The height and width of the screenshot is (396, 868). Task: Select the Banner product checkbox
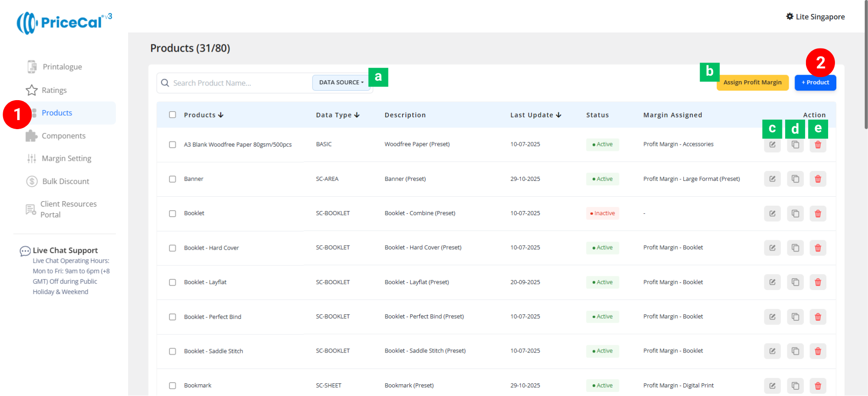point(173,179)
